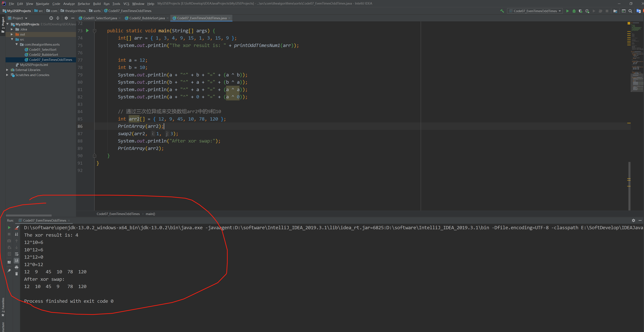Open Search Everywhere magnifier
644x332 pixels.
tap(630, 11)
